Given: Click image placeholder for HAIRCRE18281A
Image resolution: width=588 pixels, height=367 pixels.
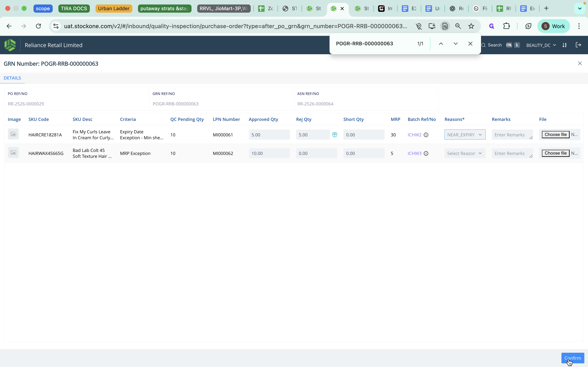Looking at the screenshot, I should (13, 134).
